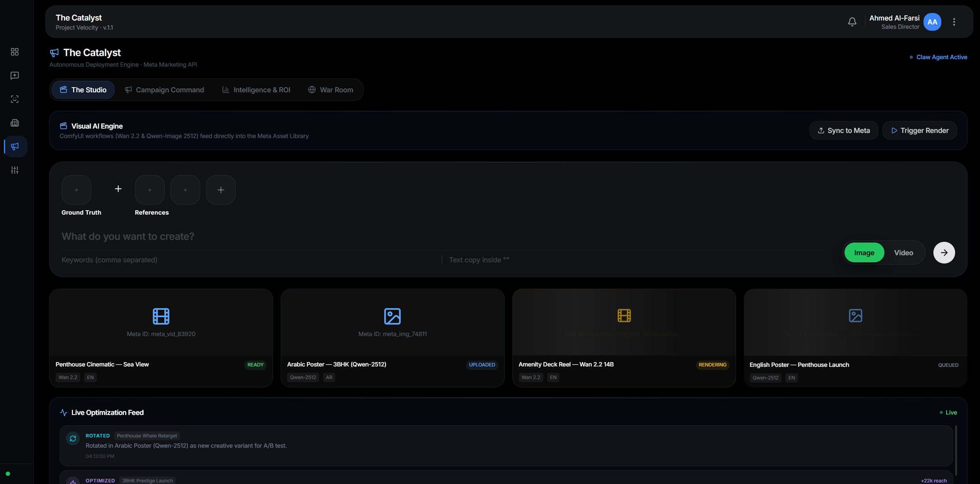Click the Ahmed Al-Farsi user name

click(x=894, y=18)
